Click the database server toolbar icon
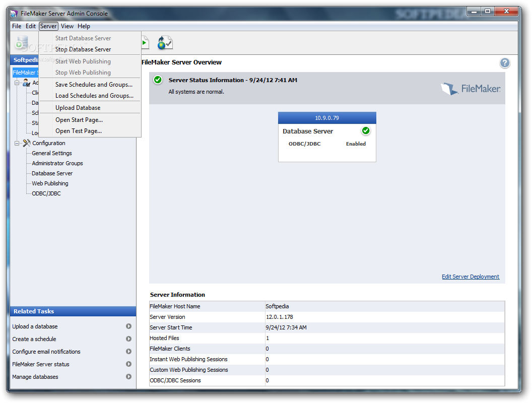 pyautogui.click(x=22, y=42)
